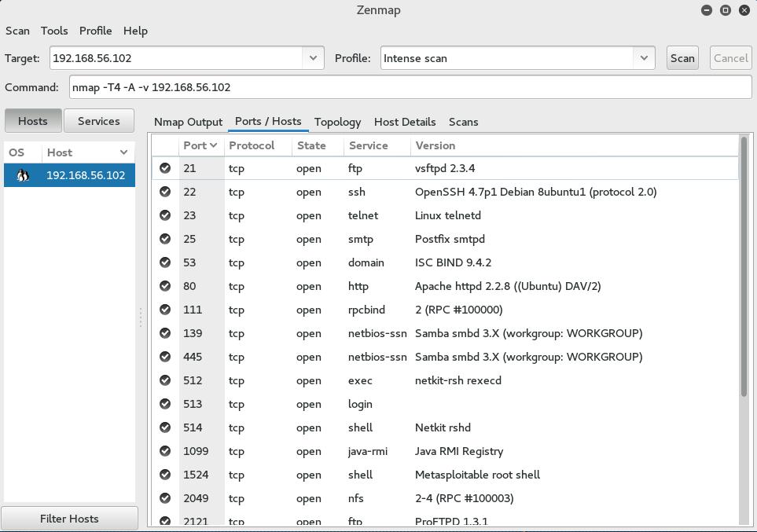The image size is (757, 532).
Task: Click the Apache httpd 2.2.8 version cell
Action: click(507, 286)
